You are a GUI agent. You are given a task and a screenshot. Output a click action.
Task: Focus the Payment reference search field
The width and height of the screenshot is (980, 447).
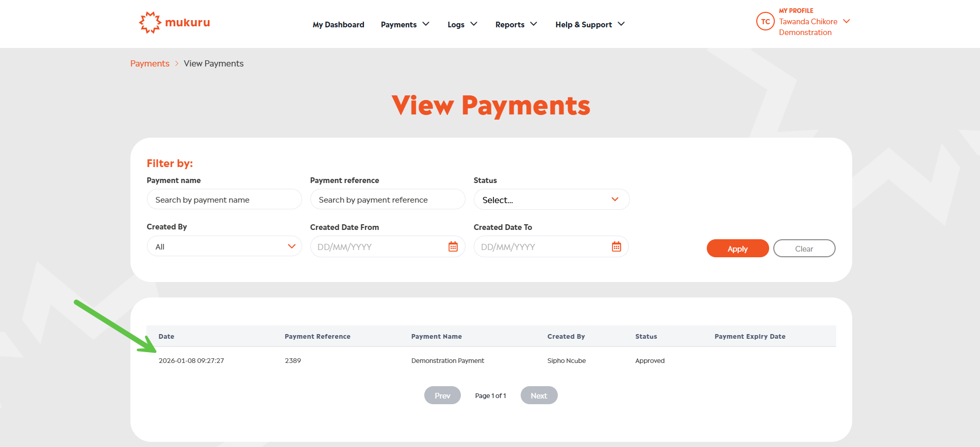387,200
